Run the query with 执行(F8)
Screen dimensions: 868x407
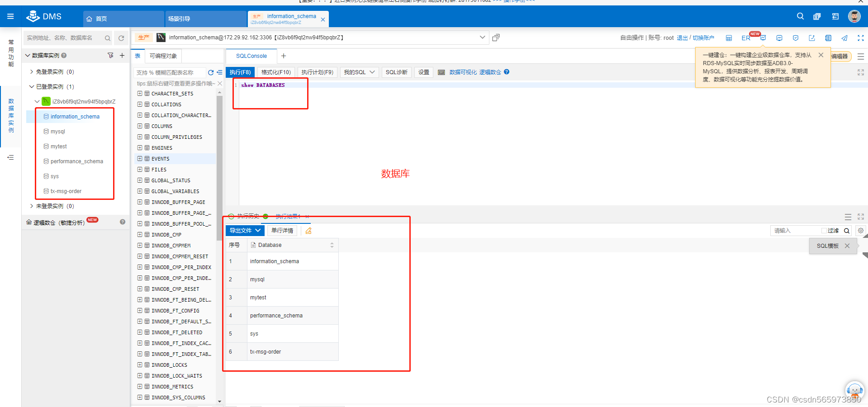tap(240, 72)
